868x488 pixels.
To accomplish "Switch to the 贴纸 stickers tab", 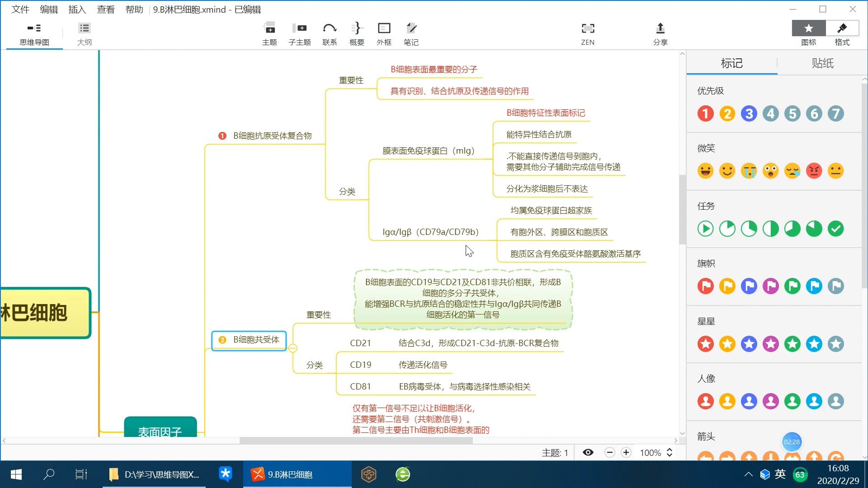I will click(822, 63).
